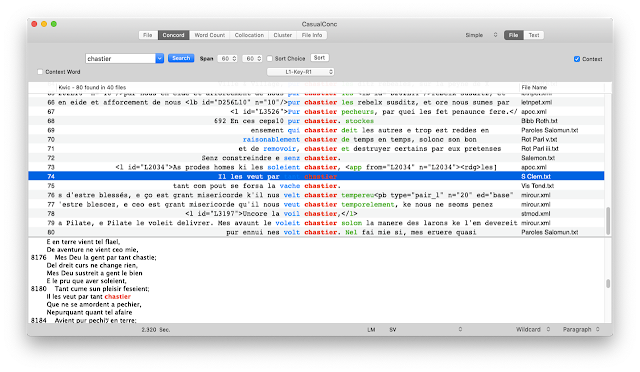Select row 67 with chastier pecheurs
The image size is (640, 372).
(x=316, y=112)
